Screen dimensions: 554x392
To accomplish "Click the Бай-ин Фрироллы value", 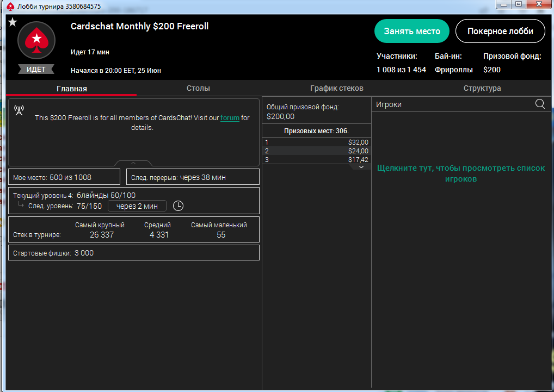I will pyautogui.click(x=454, y=70).
